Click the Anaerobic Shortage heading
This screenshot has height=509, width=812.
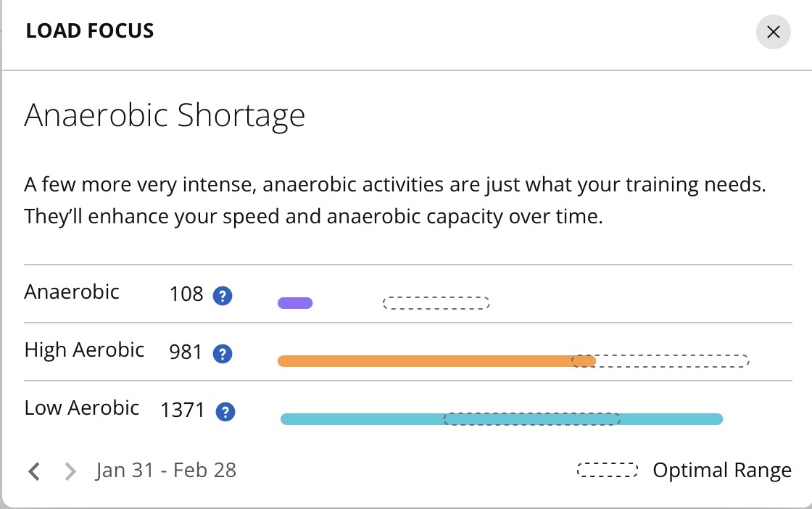click(x=165, y=116)
